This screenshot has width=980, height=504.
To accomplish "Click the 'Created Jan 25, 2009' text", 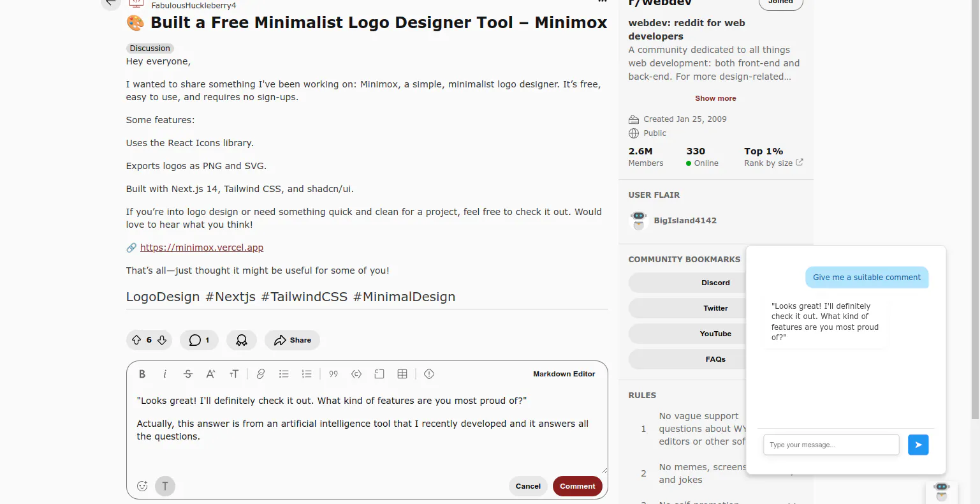I will coord(685,119).
